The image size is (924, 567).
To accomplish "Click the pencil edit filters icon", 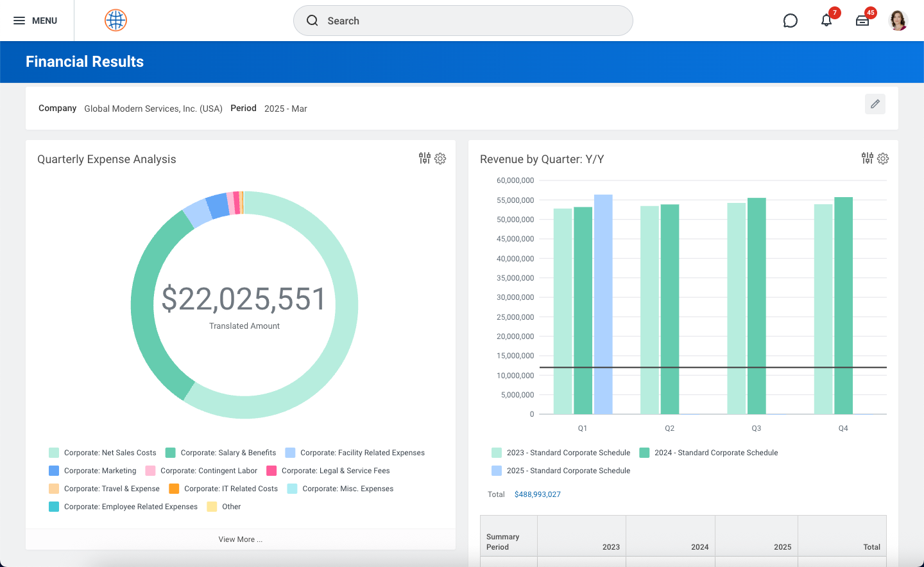I will tap(875, 104).
